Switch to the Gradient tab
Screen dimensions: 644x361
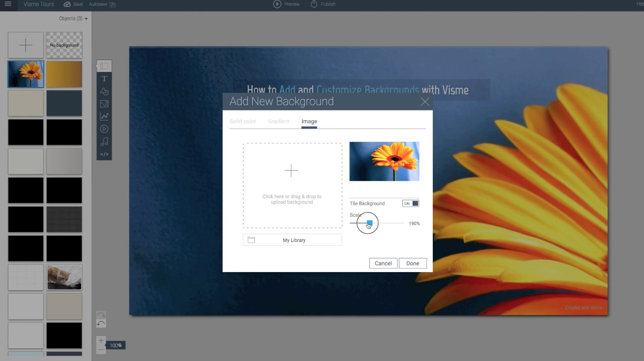coord(279,121)
